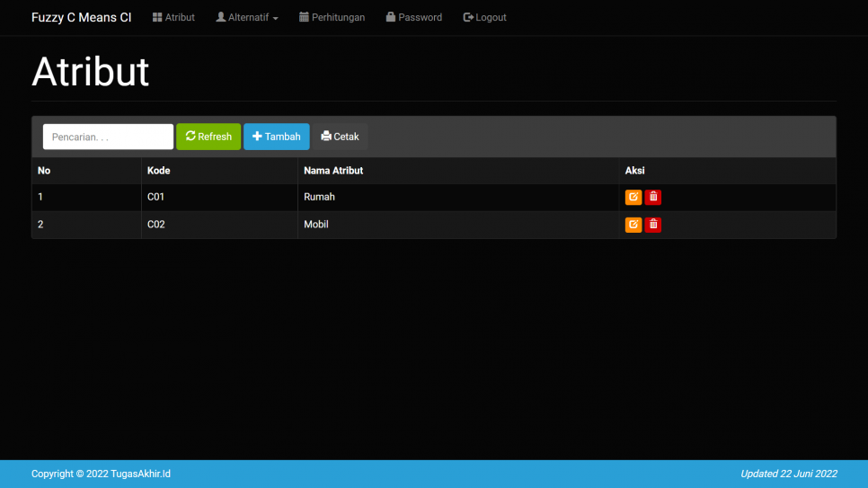868x488 pixels.
Task: Log out using the Logout link
Action: click(x=484, y=17)
